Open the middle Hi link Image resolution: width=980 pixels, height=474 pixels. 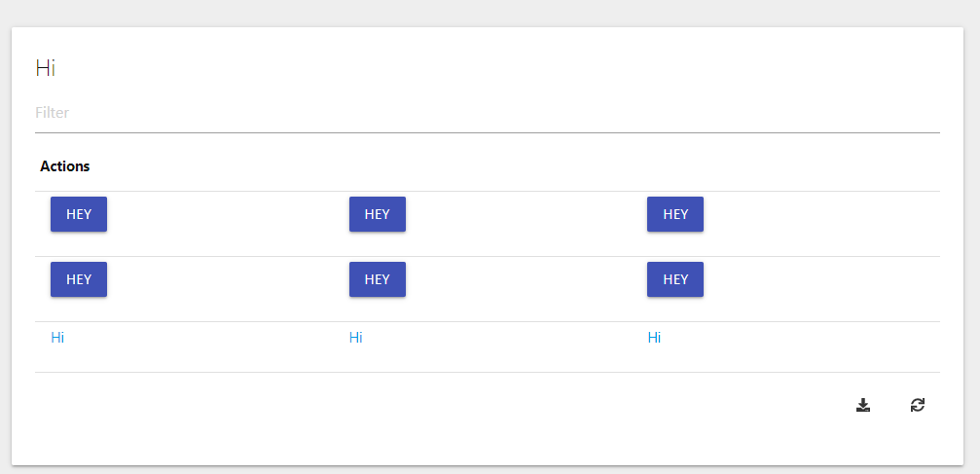pos(355,338)
